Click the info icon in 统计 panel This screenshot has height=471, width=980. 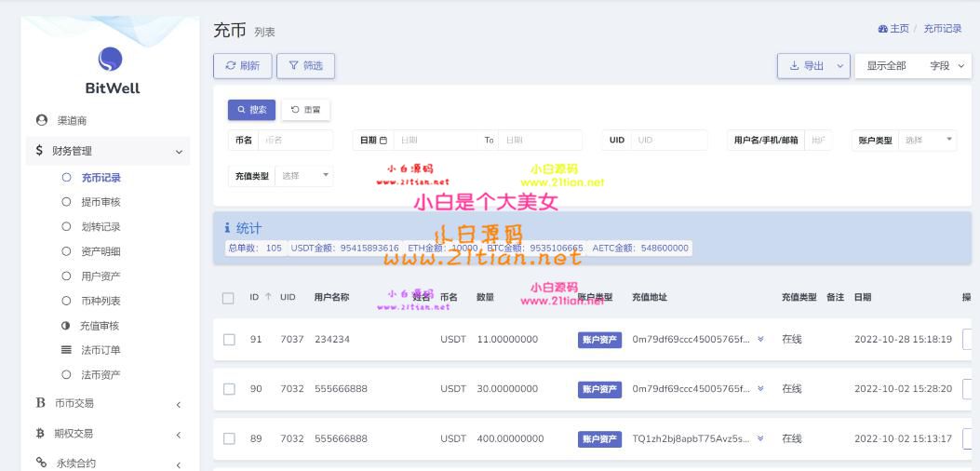[227, 228]
